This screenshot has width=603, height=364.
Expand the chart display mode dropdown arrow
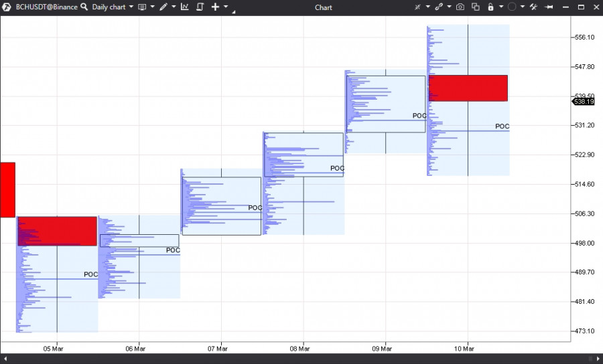[153, 7]
